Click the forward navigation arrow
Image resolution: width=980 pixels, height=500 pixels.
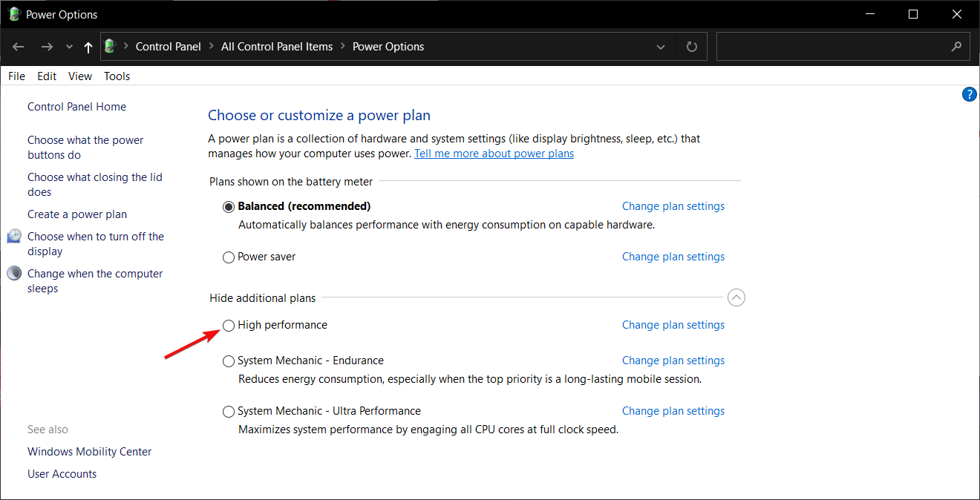47,47
